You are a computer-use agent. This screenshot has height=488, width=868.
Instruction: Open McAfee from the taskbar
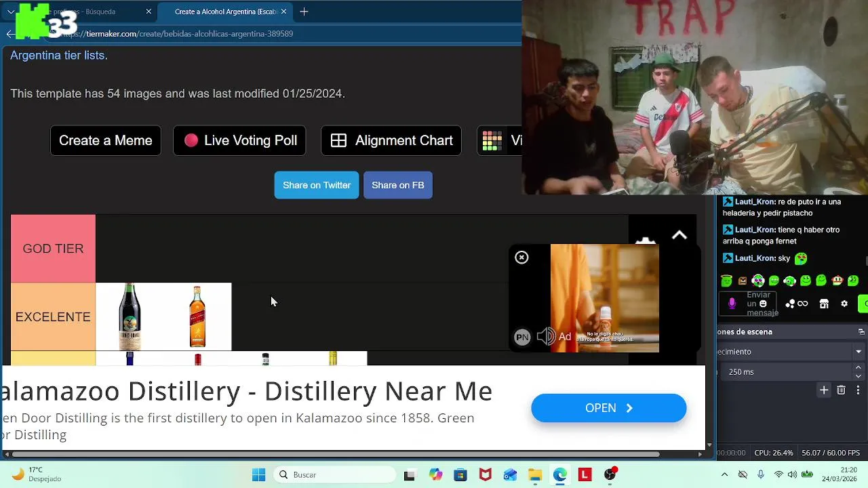tap(486, 475)
